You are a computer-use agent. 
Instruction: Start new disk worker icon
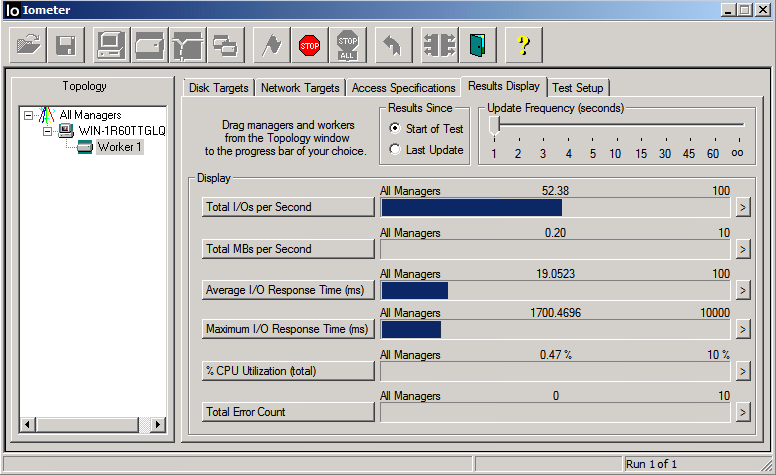[149, 46]
